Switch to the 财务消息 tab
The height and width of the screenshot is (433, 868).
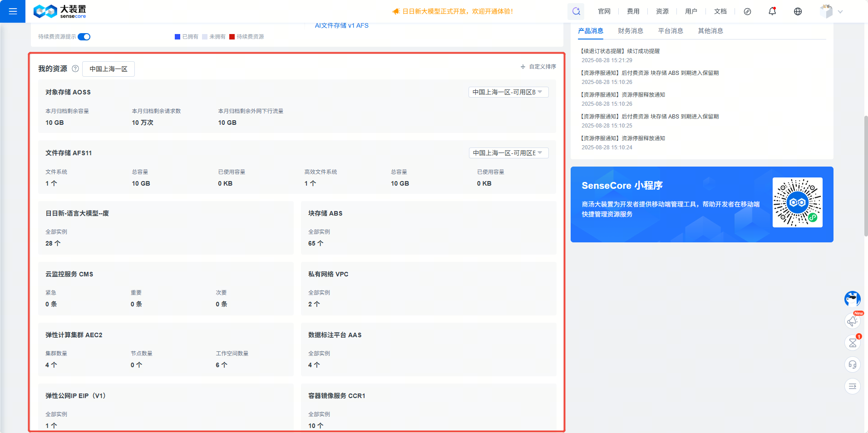coord(631,31)
